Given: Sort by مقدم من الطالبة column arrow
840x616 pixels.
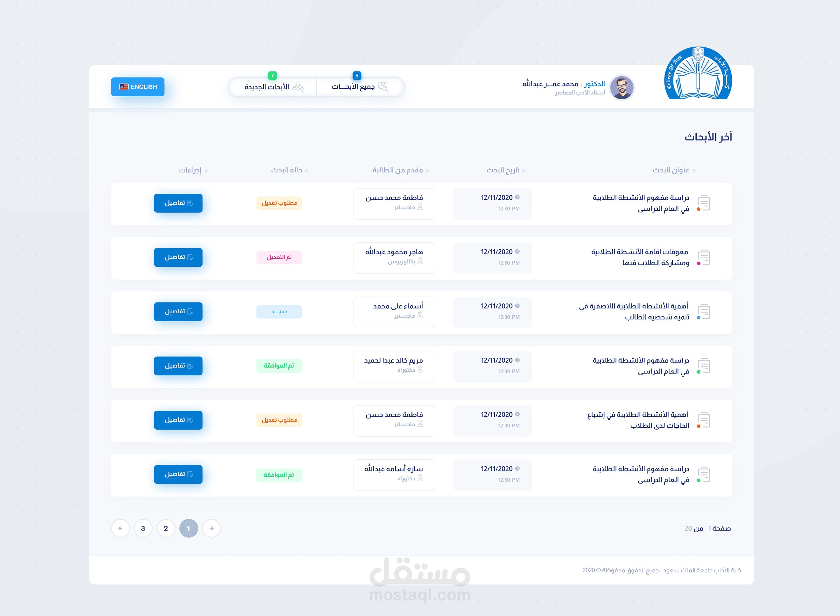Looking at the screenshot, I should click(x=427, y=171).
